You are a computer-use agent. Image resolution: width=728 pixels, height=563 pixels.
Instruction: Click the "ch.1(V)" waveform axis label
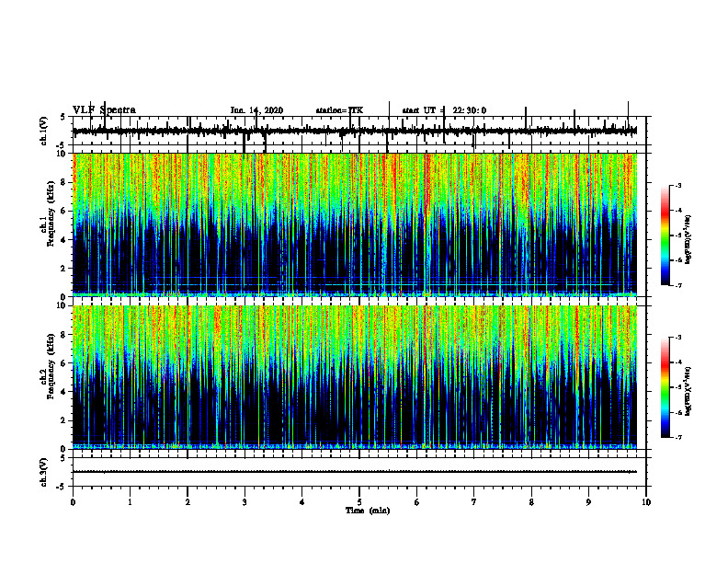44,131
